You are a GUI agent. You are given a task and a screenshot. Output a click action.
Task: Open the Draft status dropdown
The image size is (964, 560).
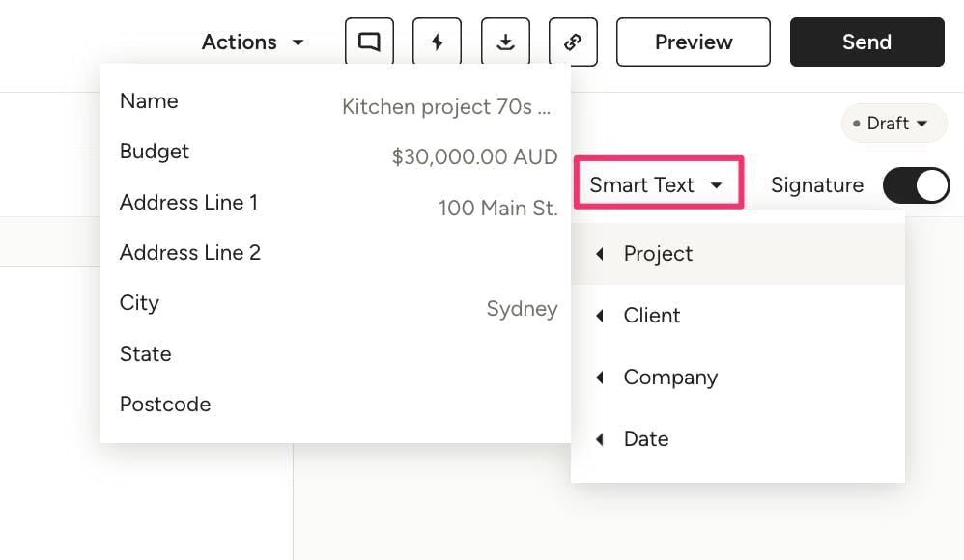(x=893, y=123)
